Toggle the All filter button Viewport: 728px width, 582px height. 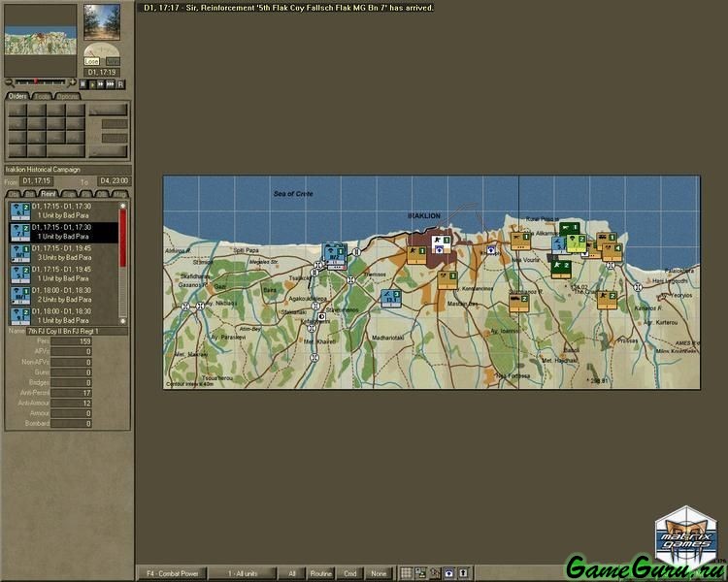click(292, 573)
